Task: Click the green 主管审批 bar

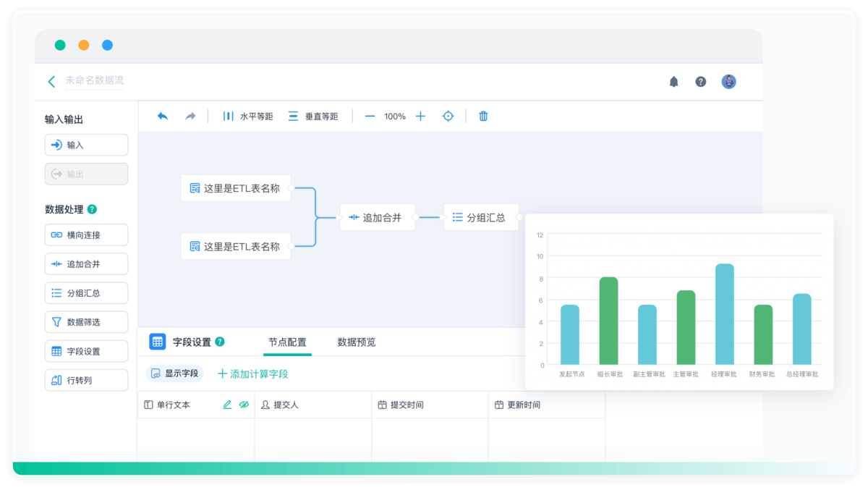Action: coord(686,327)
